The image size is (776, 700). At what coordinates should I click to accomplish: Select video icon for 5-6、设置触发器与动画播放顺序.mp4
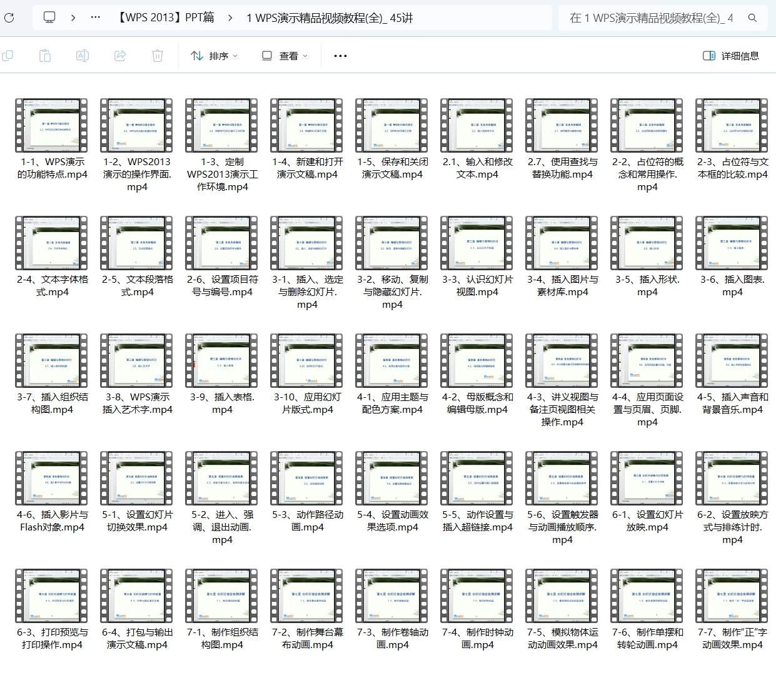point(562,479)
